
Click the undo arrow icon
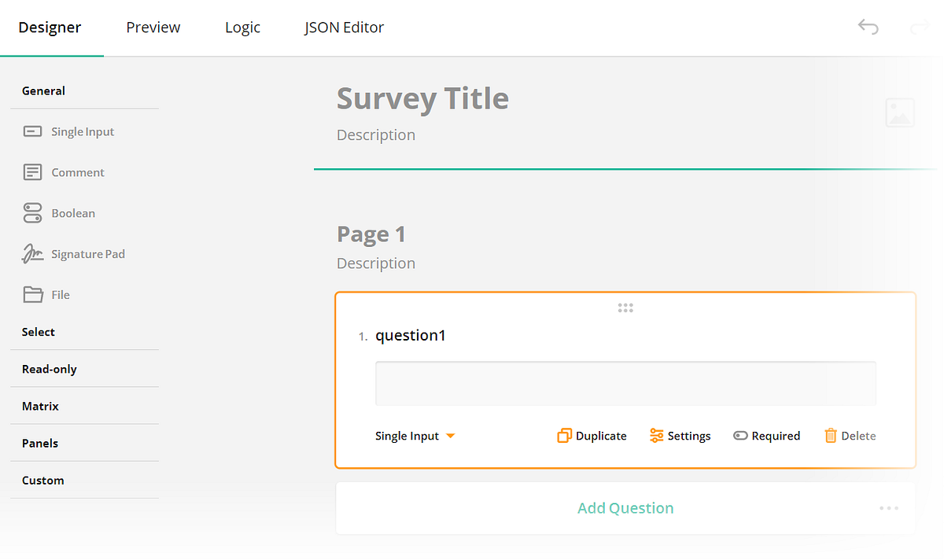coord(868,26)
